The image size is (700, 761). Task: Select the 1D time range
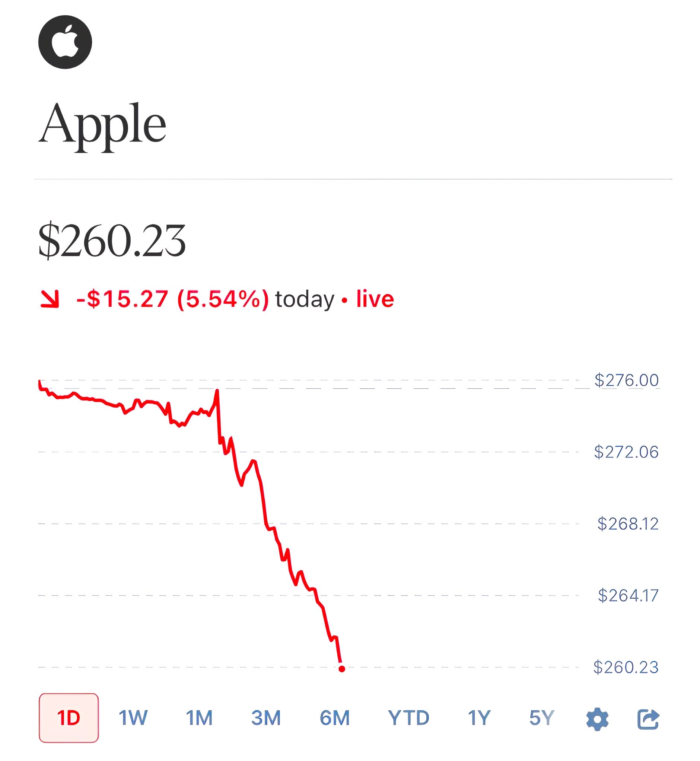pyautogui.click(x=69, y=718)
